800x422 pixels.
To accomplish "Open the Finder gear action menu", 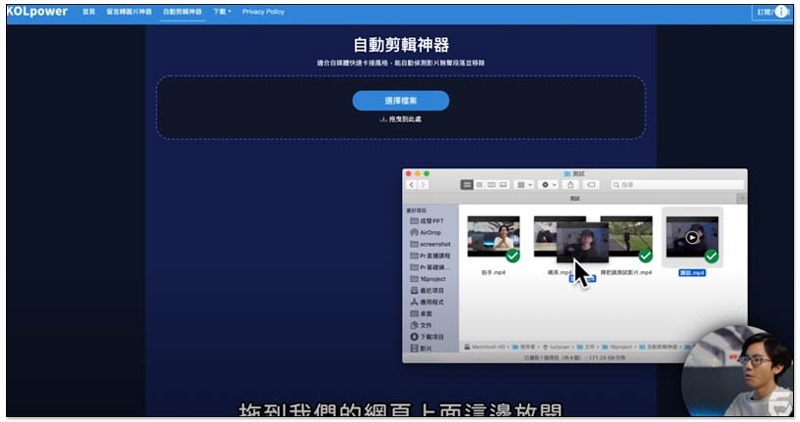I will click(548, 185).
